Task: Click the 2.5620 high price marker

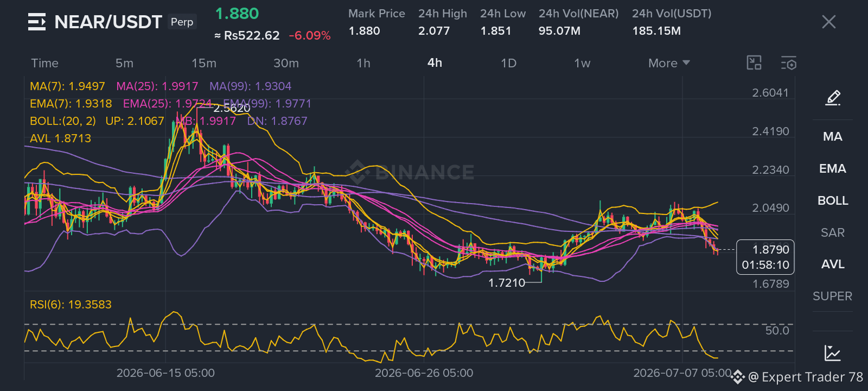Action: (232, 108)
